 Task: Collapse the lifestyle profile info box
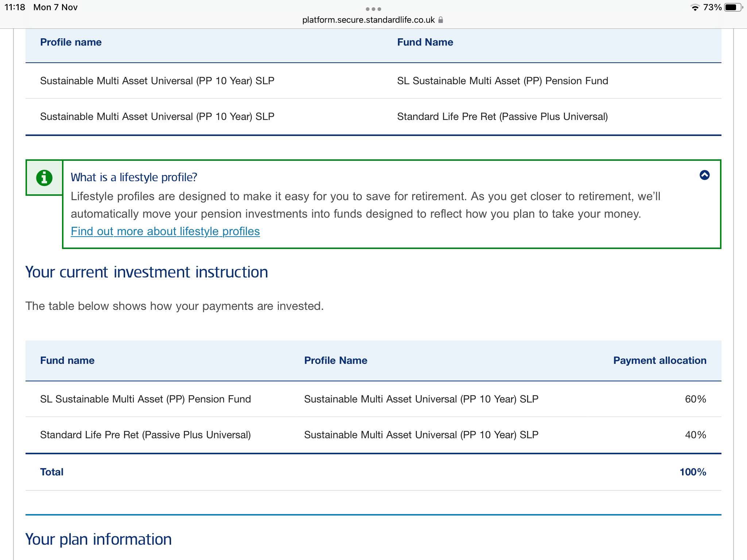(704, 175)
